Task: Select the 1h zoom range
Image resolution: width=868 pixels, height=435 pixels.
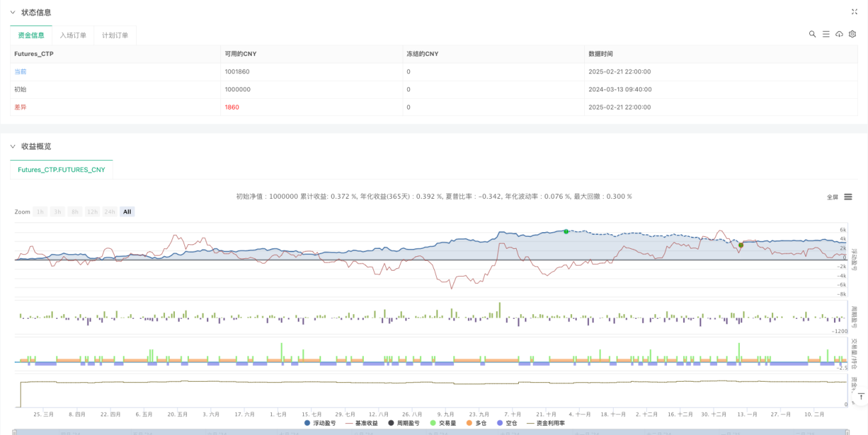Action: [x=40, y=211]
